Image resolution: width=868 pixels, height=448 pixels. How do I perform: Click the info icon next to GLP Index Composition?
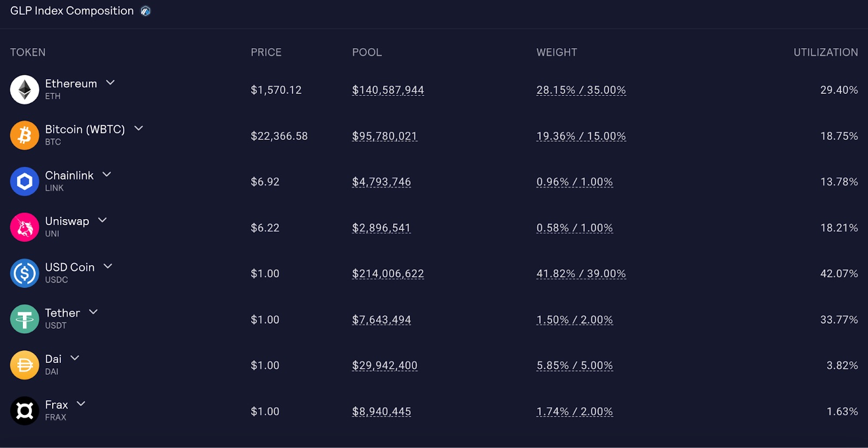(x=145, y=10)
